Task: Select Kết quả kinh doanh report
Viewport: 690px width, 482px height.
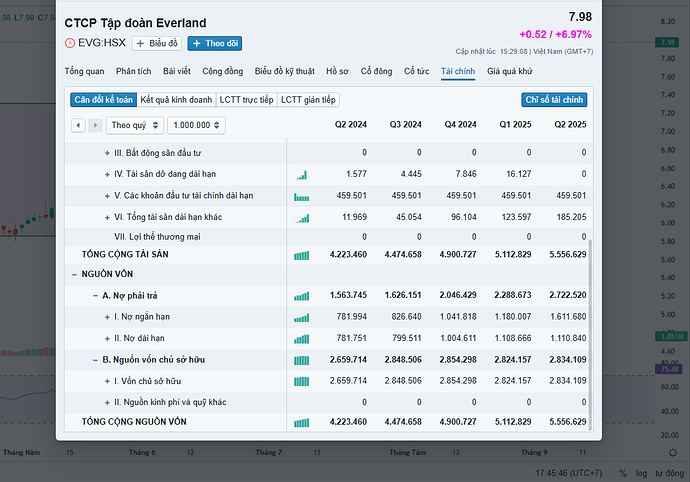Action: tap(176, 100)
